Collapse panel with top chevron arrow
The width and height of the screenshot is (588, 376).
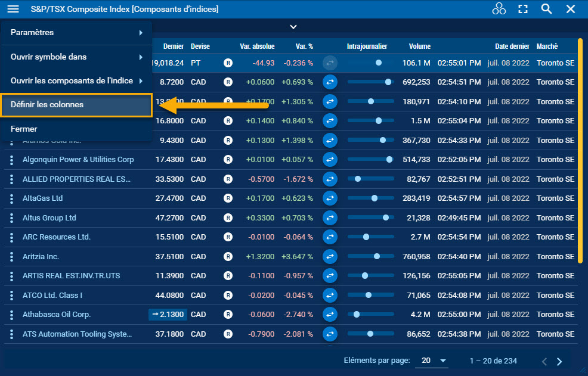(x=293, y=27)
